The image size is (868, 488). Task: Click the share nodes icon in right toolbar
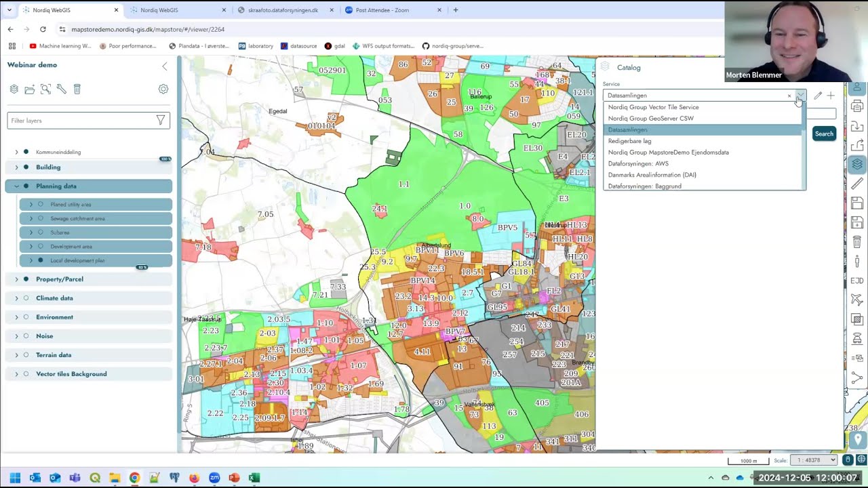click(x=857, y=377)
